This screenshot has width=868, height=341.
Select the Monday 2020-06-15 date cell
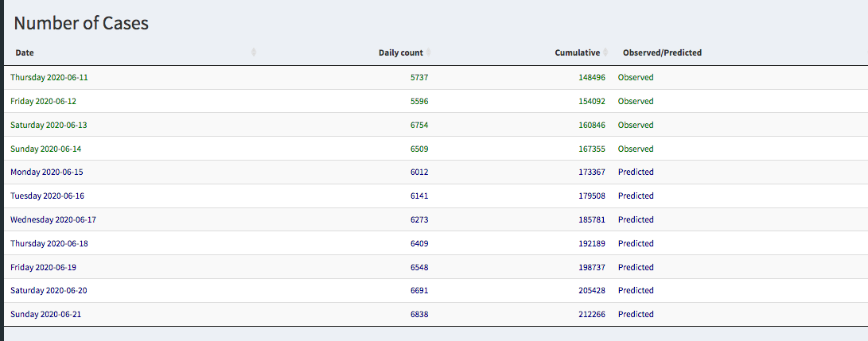pos(47,172)
